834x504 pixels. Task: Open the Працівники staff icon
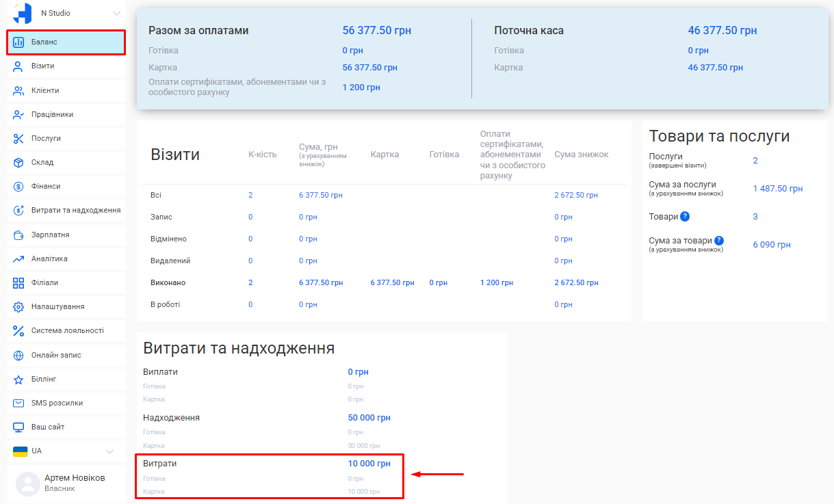pyautogui.click(x=19, y=114)
